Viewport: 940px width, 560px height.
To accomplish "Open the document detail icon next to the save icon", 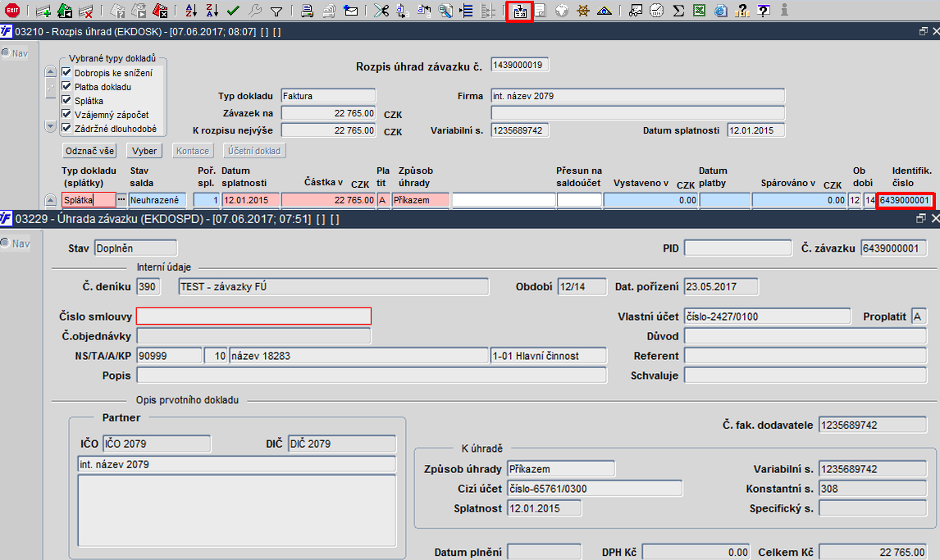I will (x=520, y=11).
